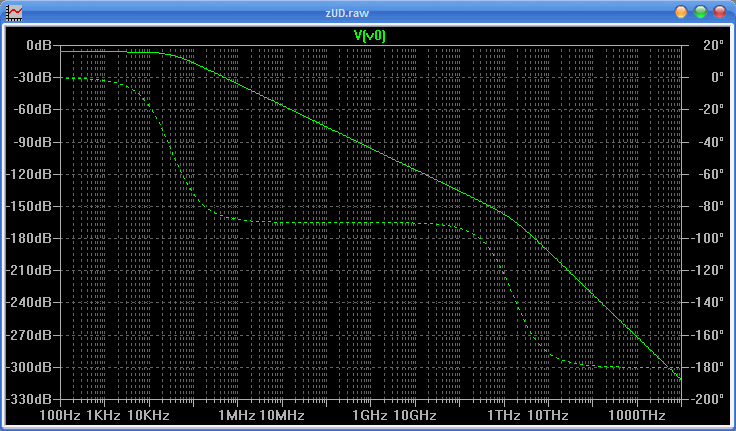Click the -330dB label on left axis
Screen dimensions: 736x431
coord(31,400)
